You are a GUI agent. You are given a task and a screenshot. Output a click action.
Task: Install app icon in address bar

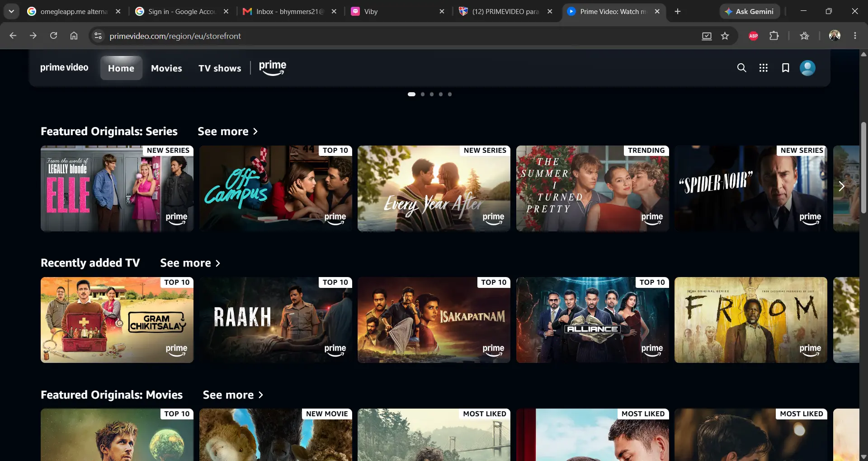pos(707,36)
